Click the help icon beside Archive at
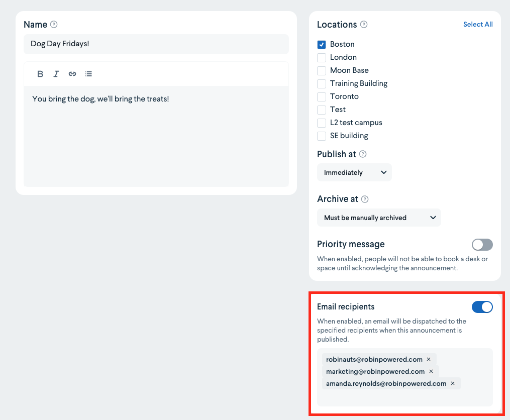Viewport: 510px width, 420px height. [365, 199]
